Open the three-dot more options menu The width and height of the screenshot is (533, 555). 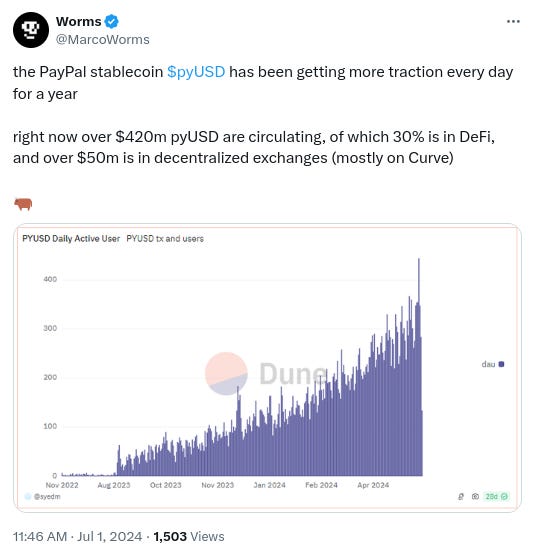pyautogui.click(x=513, y=22)
